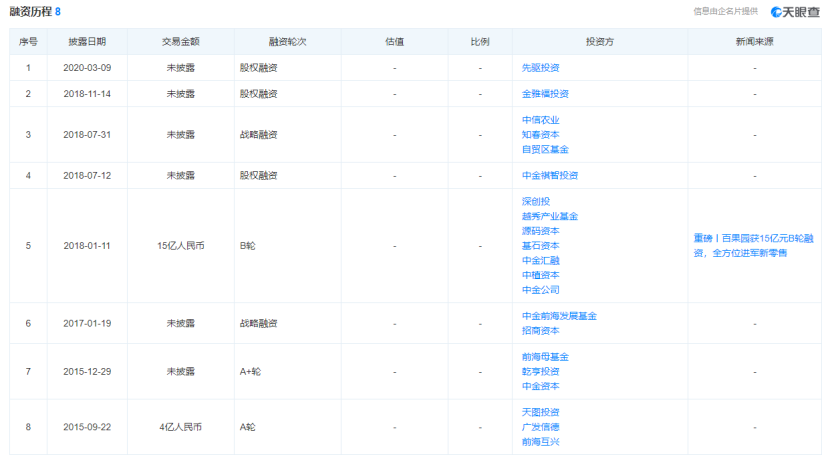Open investor link 招商资本
This screenshot has height=461, width=831.
coord(541,331)
